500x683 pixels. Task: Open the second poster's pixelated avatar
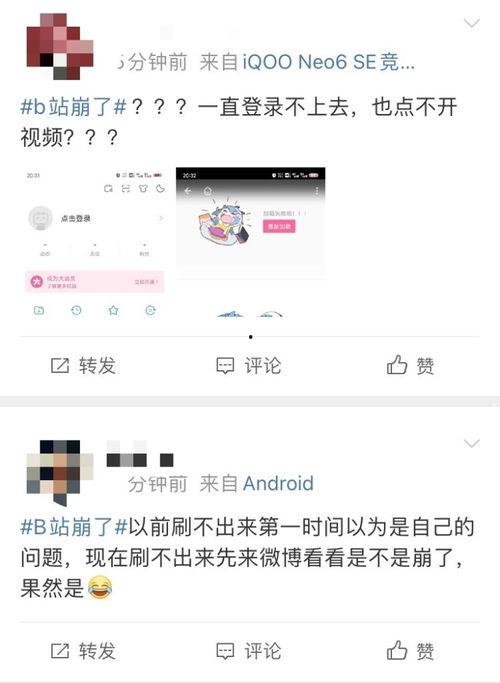point(60,473)
